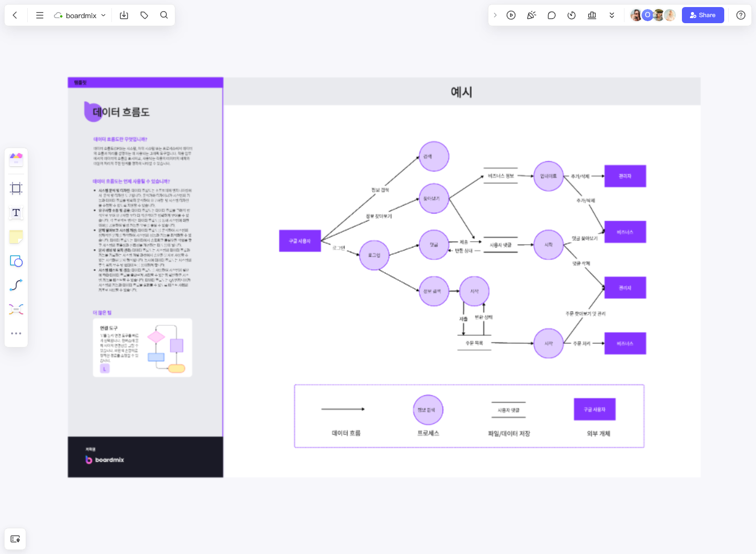
Task: Select the Frame tool in sidebar
Action: coord(16,188)
